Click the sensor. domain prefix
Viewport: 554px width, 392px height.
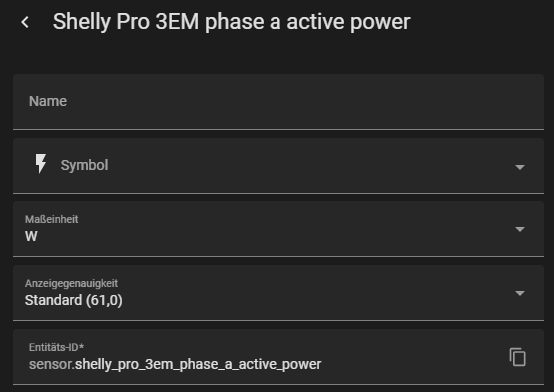tap(52, 364)
